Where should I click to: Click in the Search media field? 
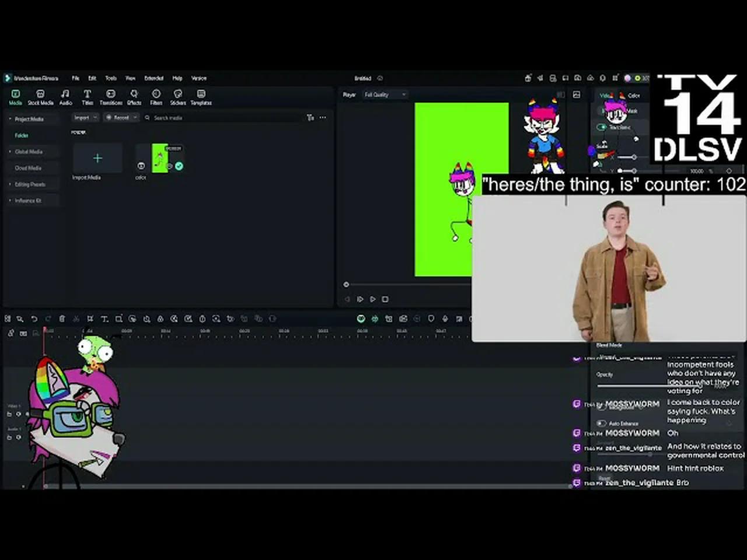(225, 118)
